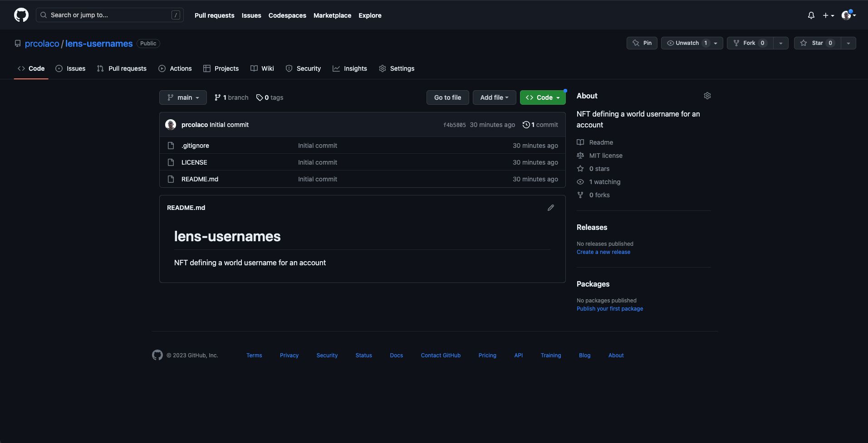868x443 pixels.
Task: Click Create a new release link
Action: [x=603, y=252]
